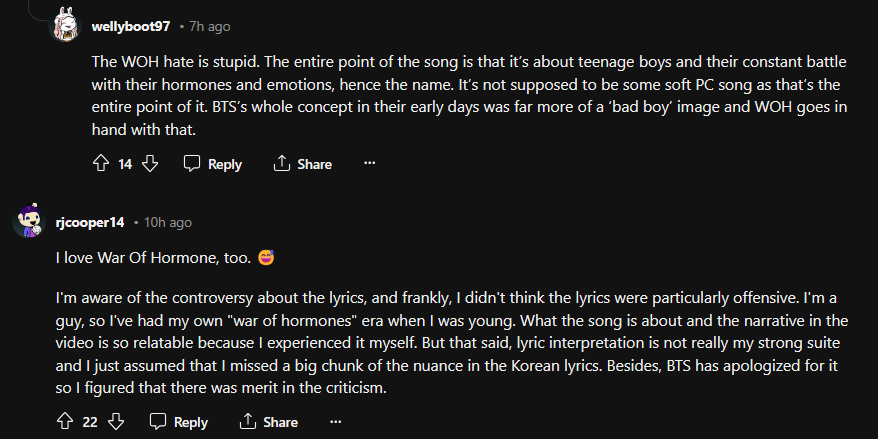Click the 10h ago timestamp
Viewport: 878px width, 439px height.
pyautogui.click(x=167, y=222)
